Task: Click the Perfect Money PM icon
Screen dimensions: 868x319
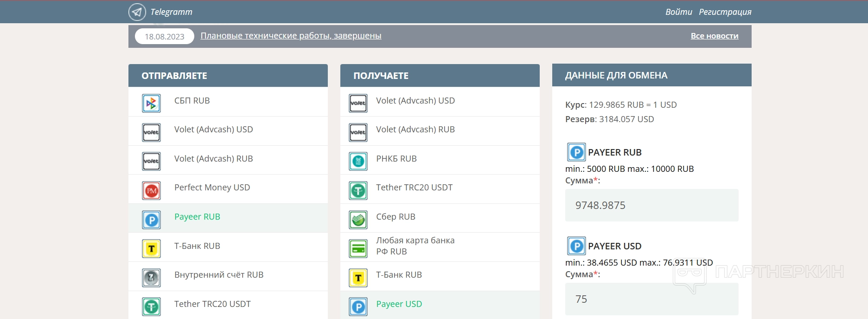Action: click(151, 190)
